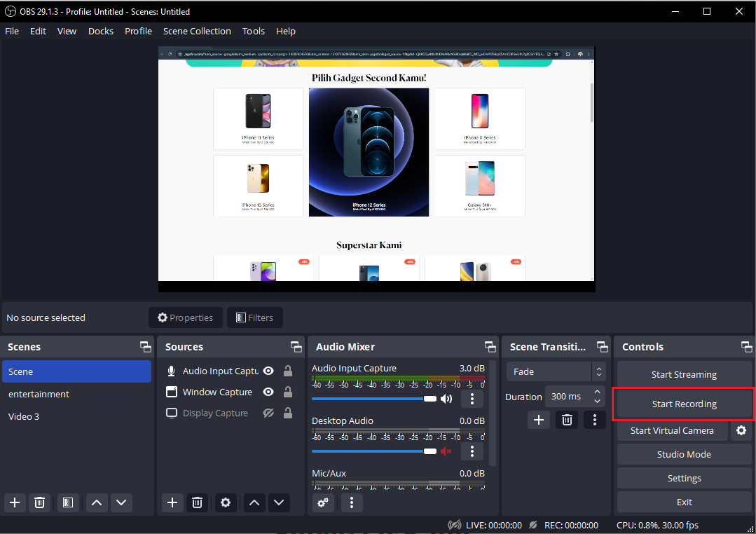Image resolution: width=756 pixels, height=534 pixels.
Task: Show the Display Capture source
Action: pos(268,413)
